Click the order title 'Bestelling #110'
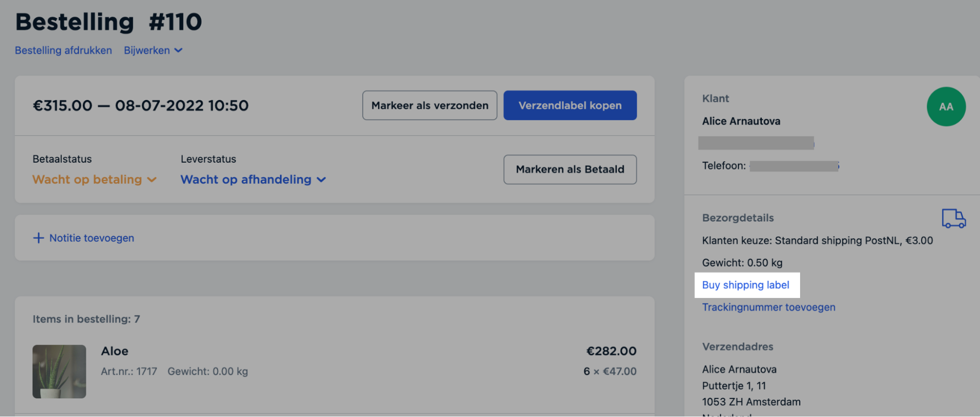Screen dimensions: 980x417 pyautogui.click(x=109, y=21)
